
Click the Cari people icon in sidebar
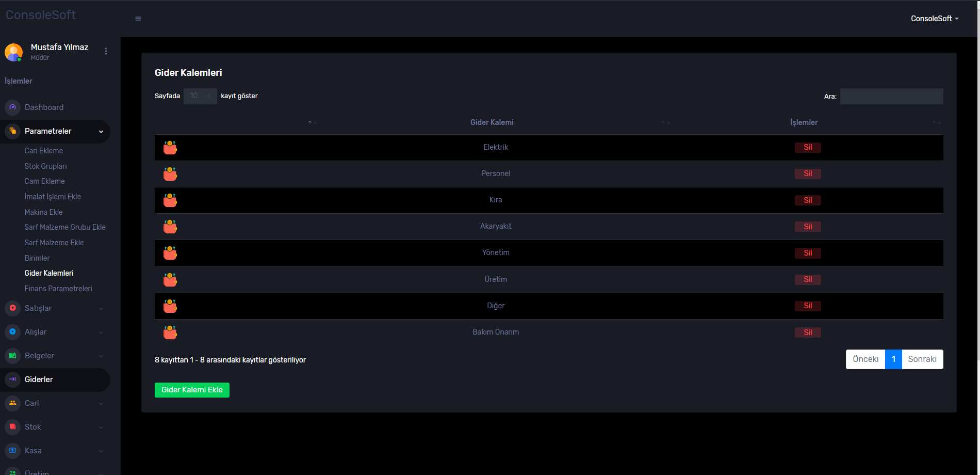[x=13, y=403]
